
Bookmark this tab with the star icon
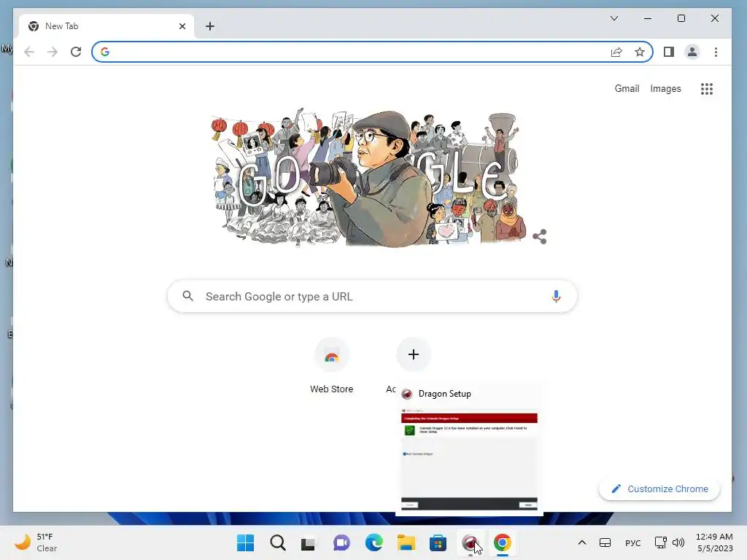pyautogui.click(x=640, y=52)
